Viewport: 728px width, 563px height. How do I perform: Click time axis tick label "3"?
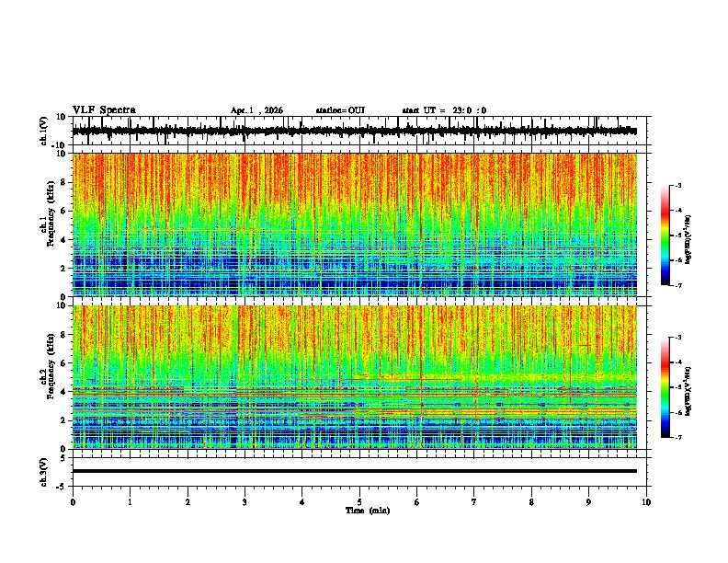tap(245, 502)
